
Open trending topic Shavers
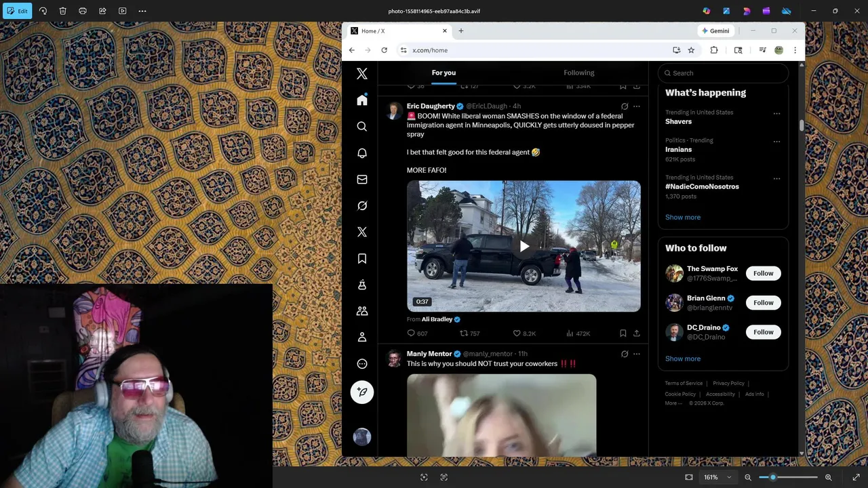point(678,121)
